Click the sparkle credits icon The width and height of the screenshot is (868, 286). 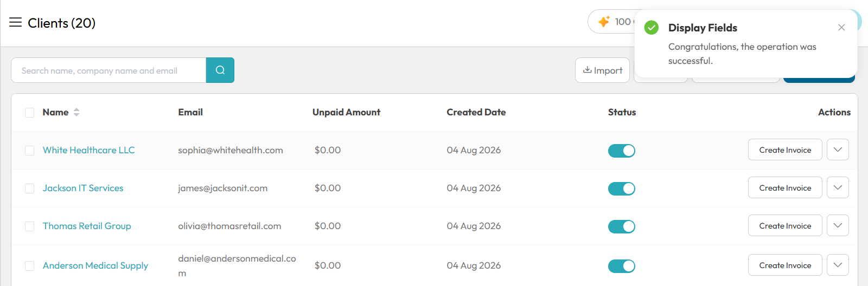pyautogui.click(x=604, y=22)
